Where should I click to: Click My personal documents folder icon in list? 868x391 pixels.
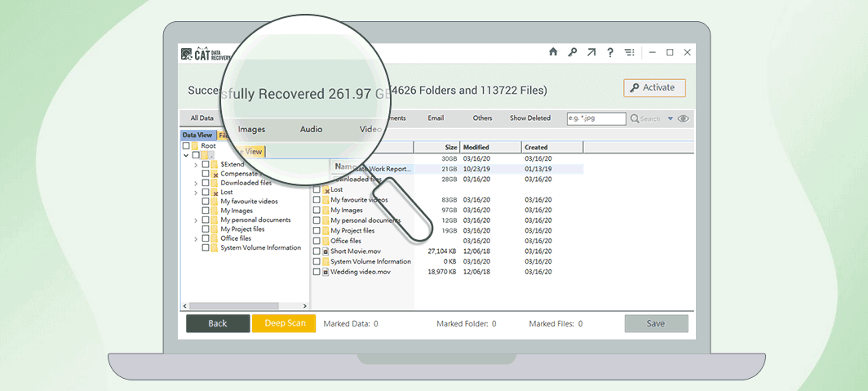tap(325, 220)
